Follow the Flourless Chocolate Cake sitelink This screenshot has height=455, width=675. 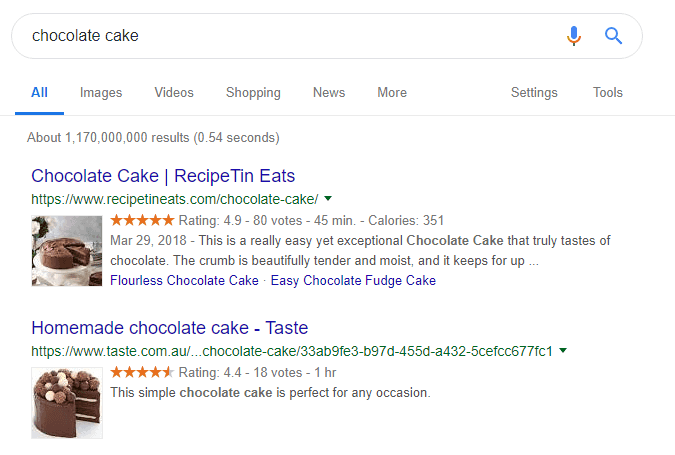(x=185, y=280)
